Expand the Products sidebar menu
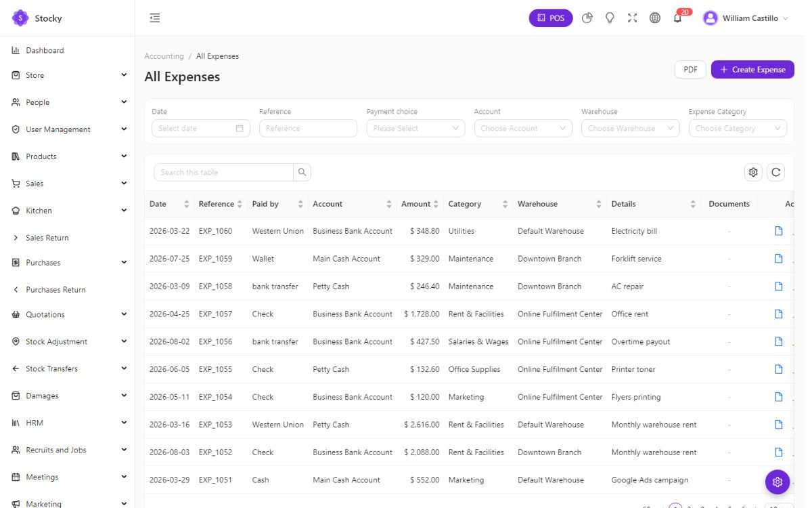812x508 pixels. pyautogui.click(x=68, y=156)
